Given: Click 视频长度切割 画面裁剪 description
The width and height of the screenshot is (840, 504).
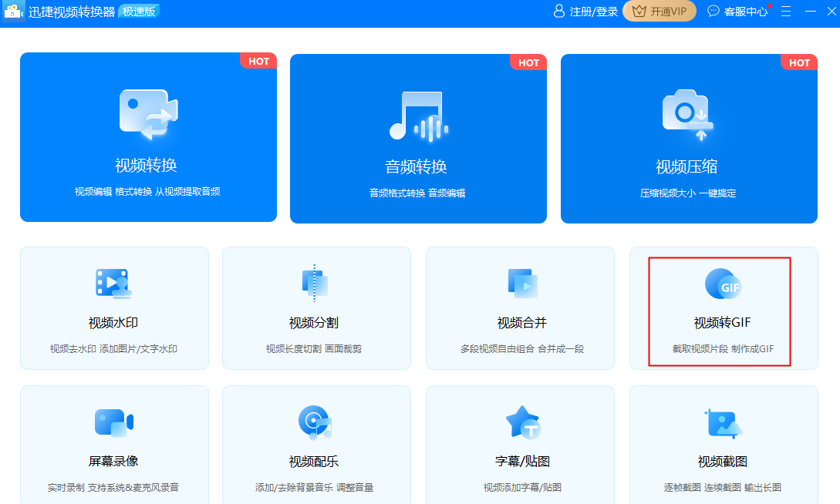Looking at the screenshot, I should point(314,349).
